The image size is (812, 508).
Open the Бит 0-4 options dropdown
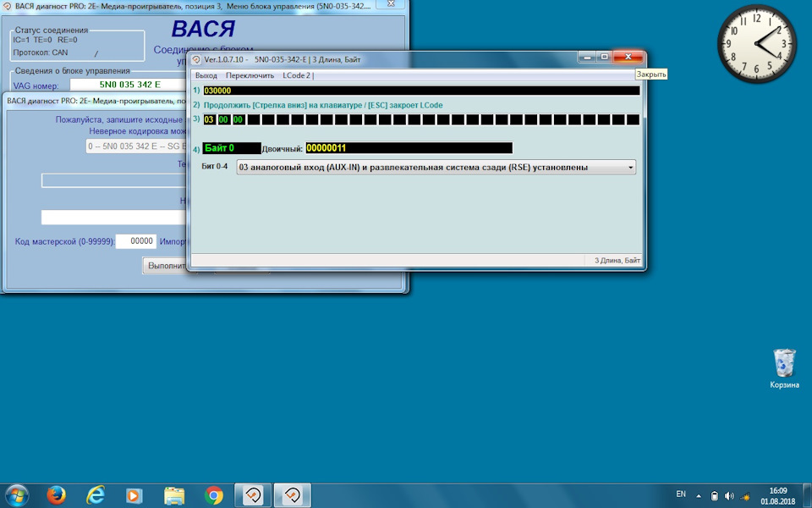(631, 168)
